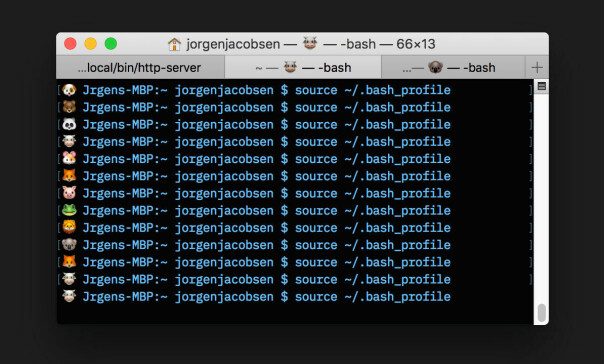Click 'jorgenjacobsen' in the panda prompt line
Screen dimensions: 604x364
(224, 125)
